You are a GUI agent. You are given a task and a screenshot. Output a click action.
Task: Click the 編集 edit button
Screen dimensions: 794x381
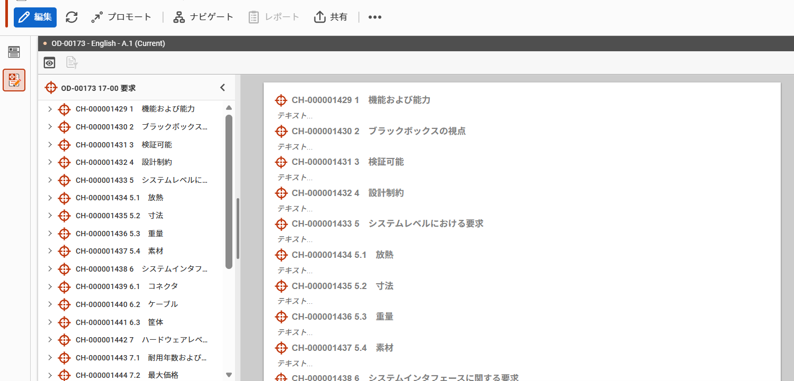[x=35, y=17]
